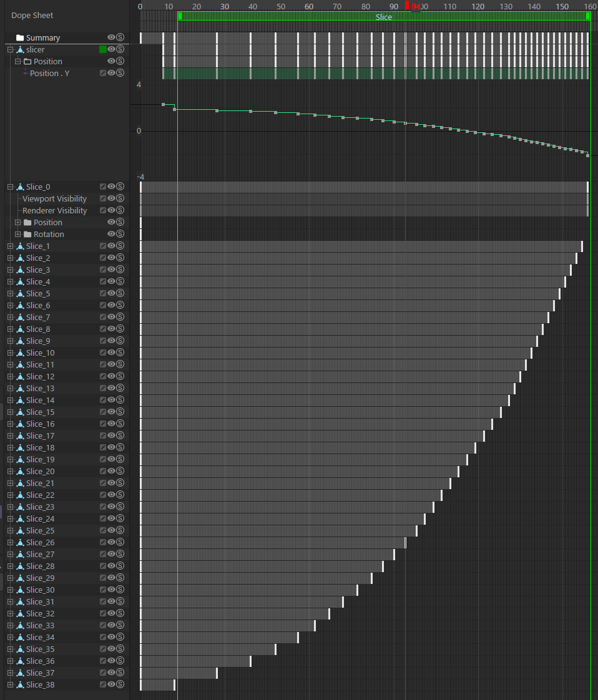Click the green Slice range bar label
The width and height of the screenshot is (598, 700).
[x=384, y=17]
